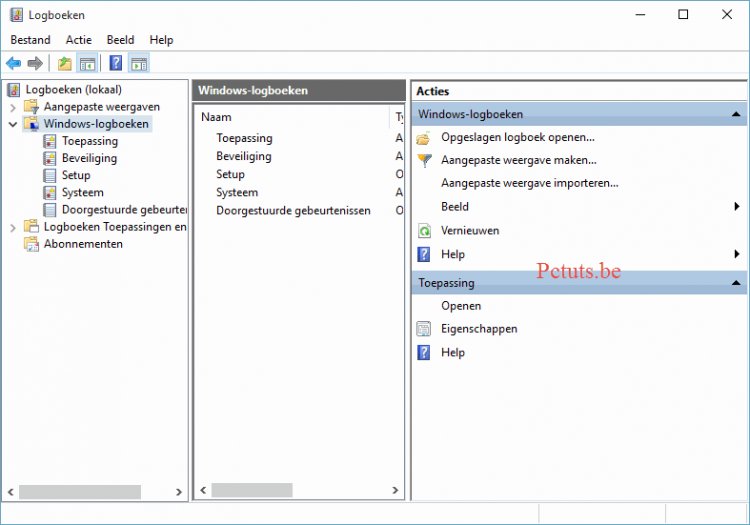Click the Toepassing log icon in the tree

coord(49,141)
